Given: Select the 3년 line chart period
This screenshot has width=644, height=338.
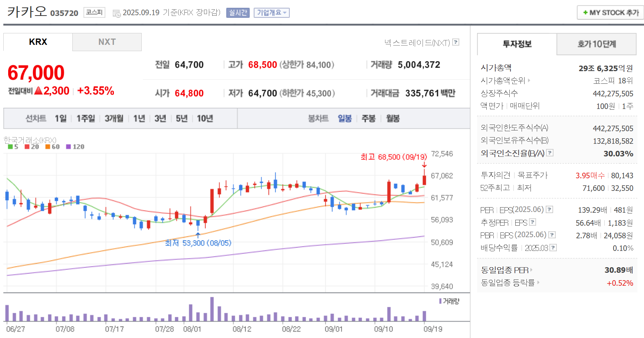Looking at the screenshot, I should (x=160, y=119).
